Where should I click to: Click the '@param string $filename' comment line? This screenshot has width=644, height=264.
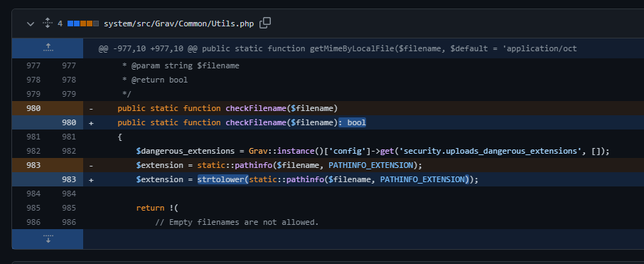(181, 65)
